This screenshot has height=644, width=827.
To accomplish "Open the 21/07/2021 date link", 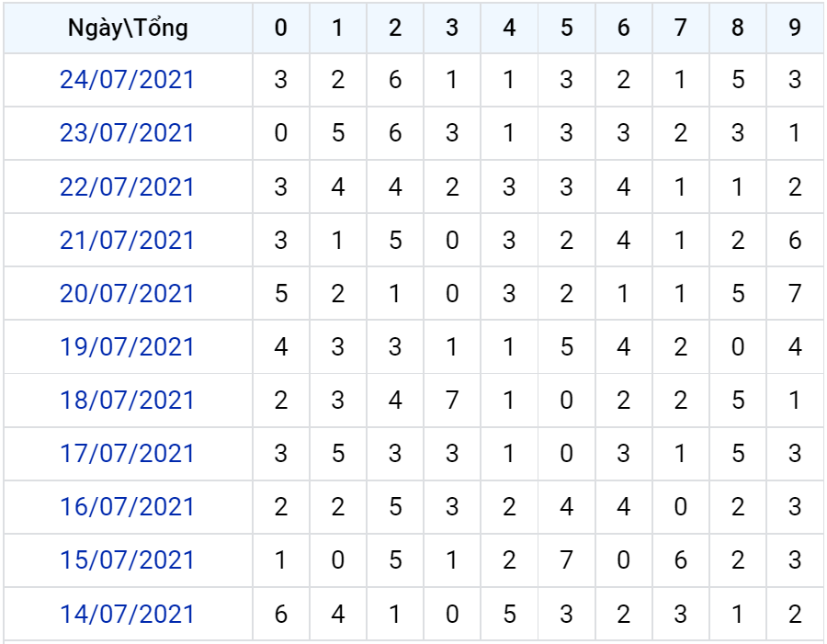I will coord(127,240).
